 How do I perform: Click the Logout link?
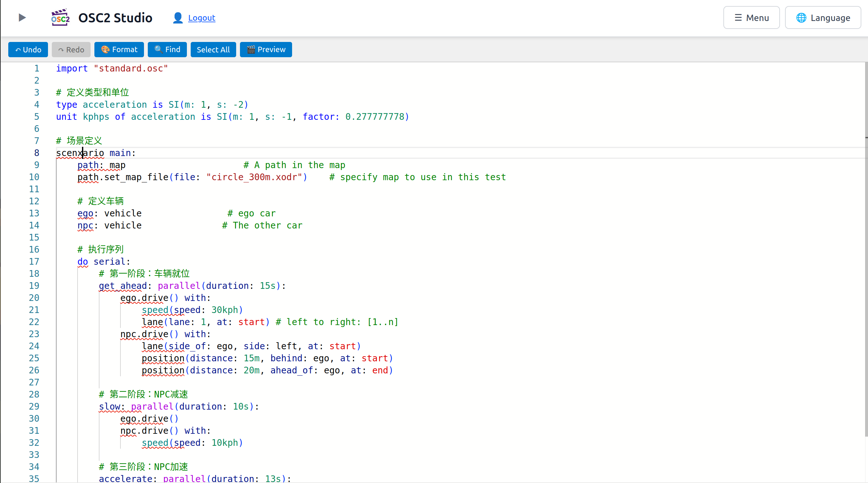tap(202, 18)
